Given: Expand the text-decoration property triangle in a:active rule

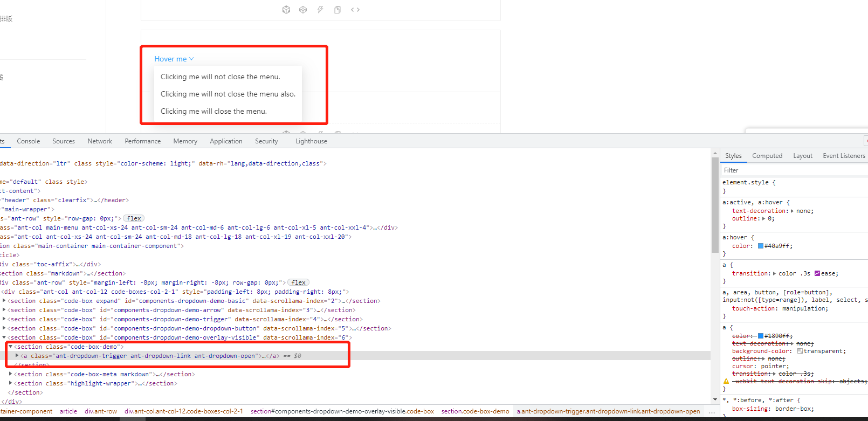Looking at the screenshot, I should tap(792, 211).
